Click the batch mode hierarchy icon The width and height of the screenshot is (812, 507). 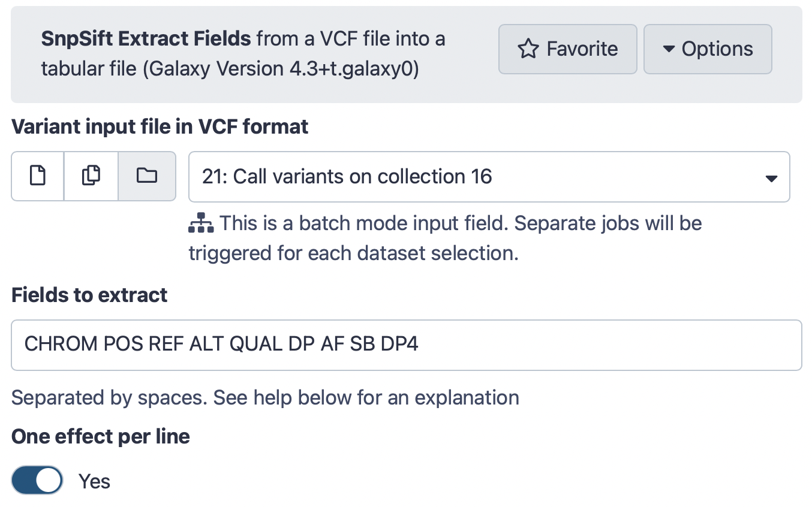coord(201,224)
